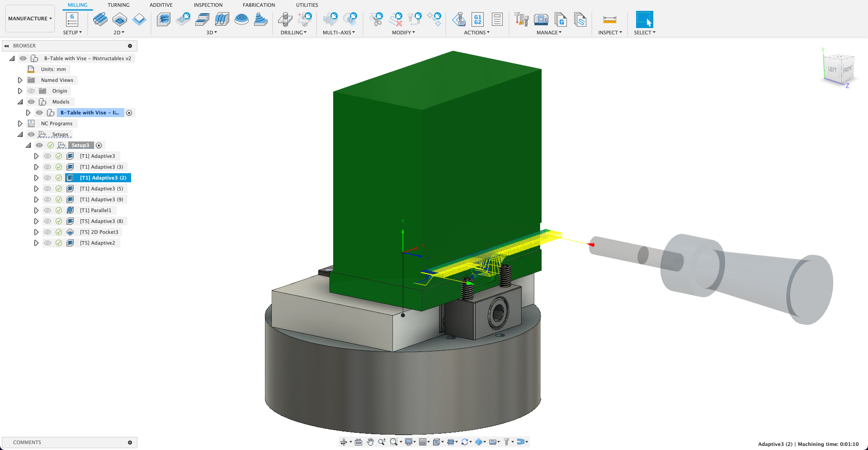
Task: Select the [T1] Adaptive3 (9) operation
Action: pos(101,199)
